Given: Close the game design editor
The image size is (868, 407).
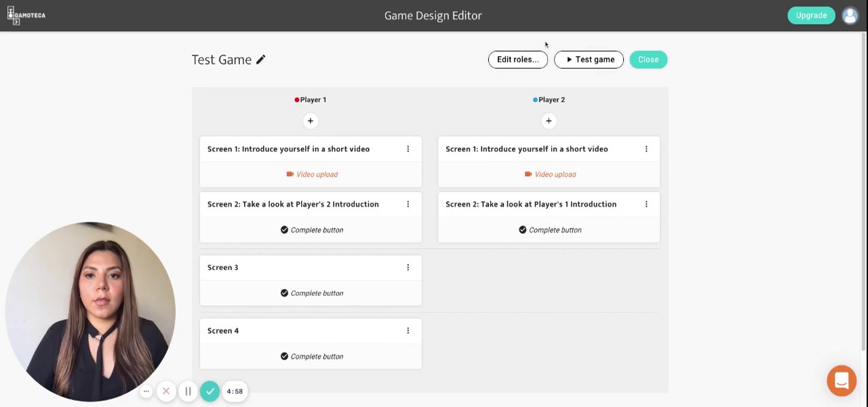Looking at the screenshot, I should coord(648,60).
